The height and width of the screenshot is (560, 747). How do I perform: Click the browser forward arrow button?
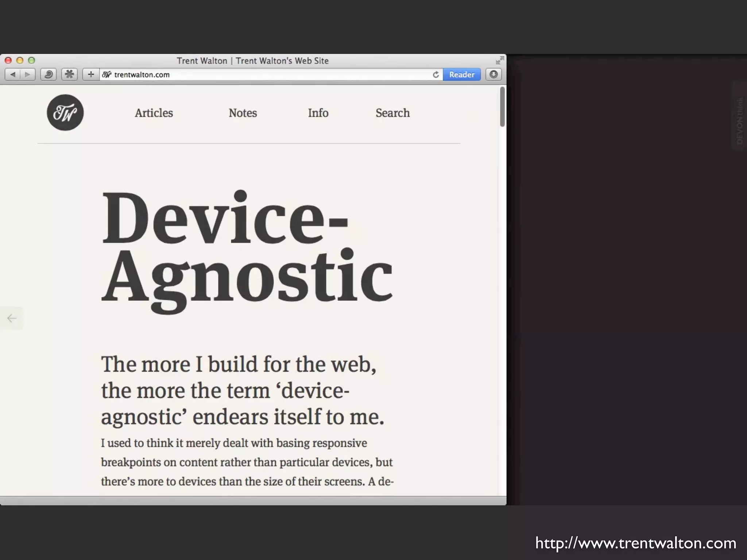[x=27, y=74]
